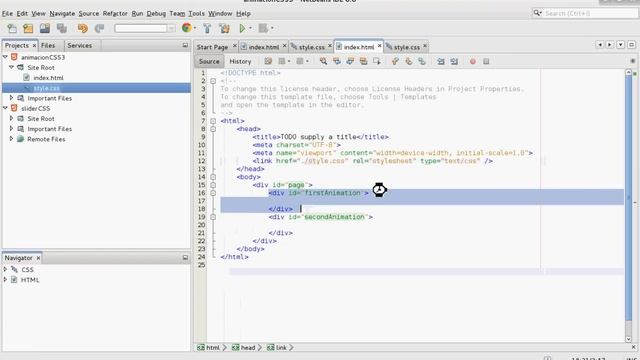This screenshot has width=640, height=360.
Task: Click the Last Edit icon beside History
Action: [x=268, y=61]
